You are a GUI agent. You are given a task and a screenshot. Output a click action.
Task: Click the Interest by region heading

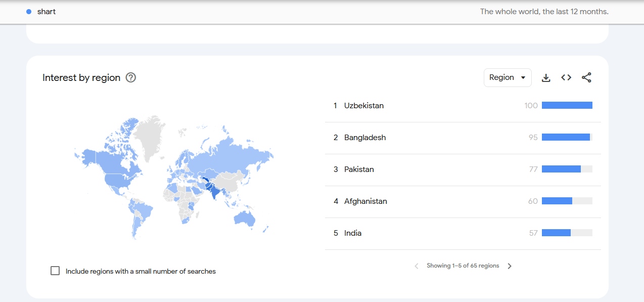pos(81,77)
